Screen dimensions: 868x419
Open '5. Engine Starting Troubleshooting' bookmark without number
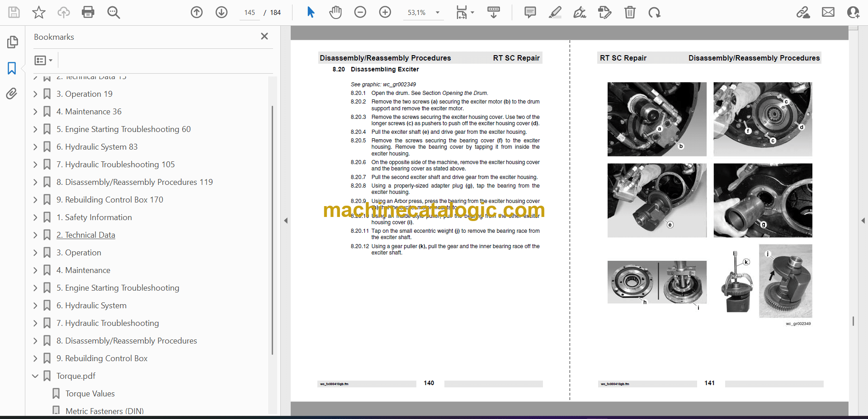pyautogui.click(x=118, y=288)
